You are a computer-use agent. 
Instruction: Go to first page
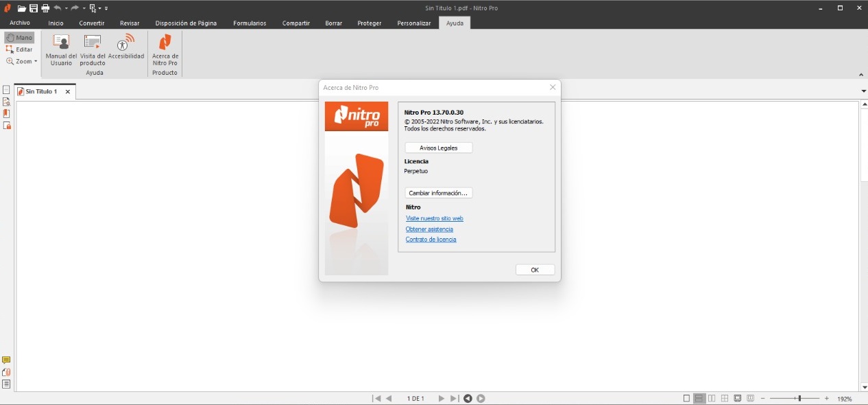(x=376, y=398)
